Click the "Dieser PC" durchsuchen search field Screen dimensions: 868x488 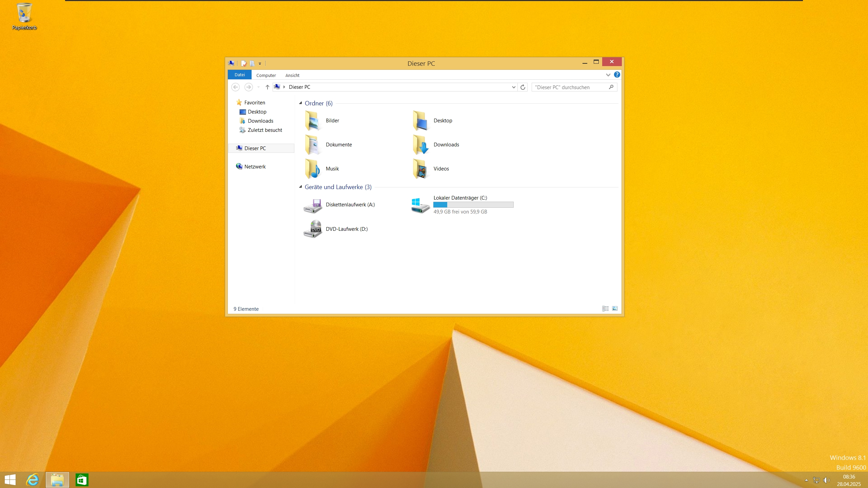[570, 87]
